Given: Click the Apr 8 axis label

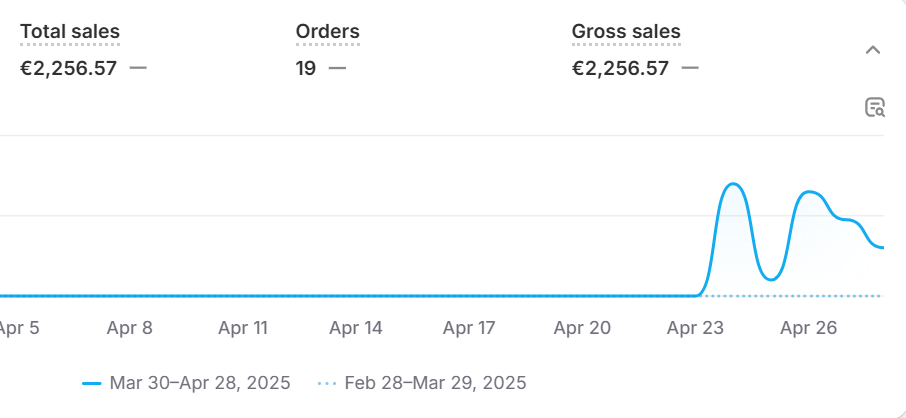Looking at the screenshot, I should [x=129, y=328].
